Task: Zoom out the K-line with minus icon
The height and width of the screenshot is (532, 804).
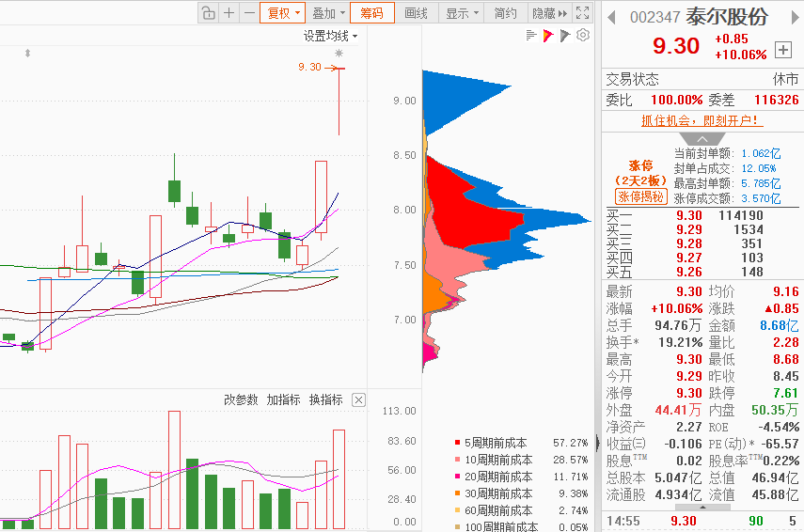Action: click(249, 13)
